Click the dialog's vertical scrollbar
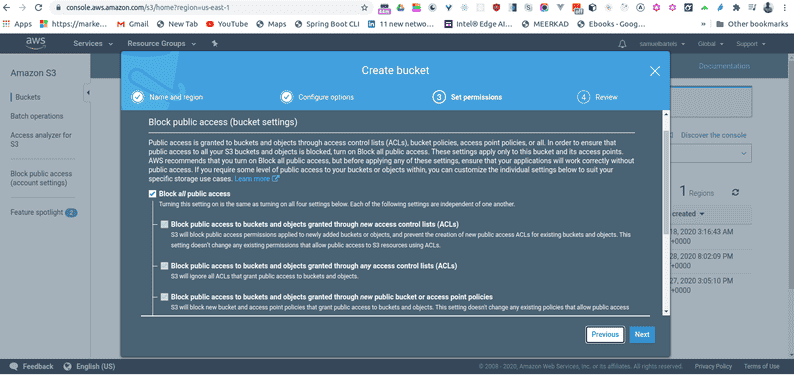The width and height of the screenshot is (794, 376). 666,213
